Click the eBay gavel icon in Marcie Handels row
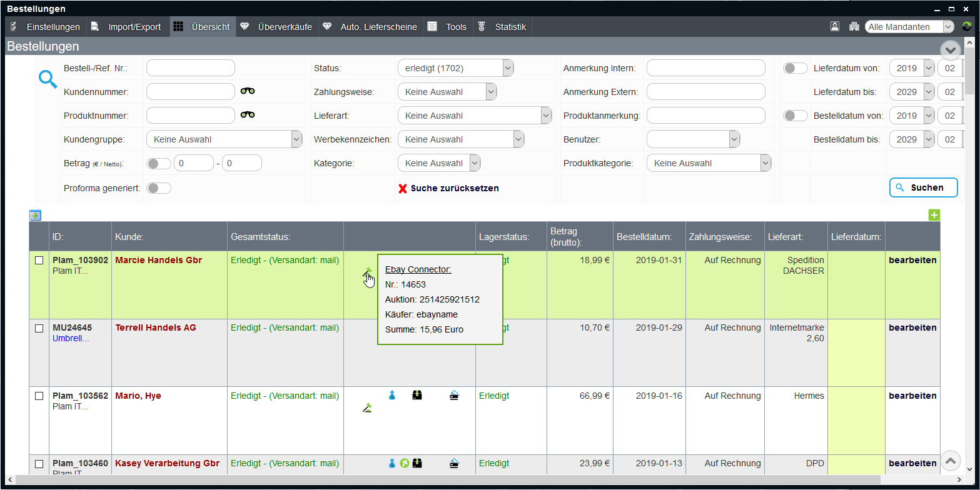Screen dimensions: 980x490 (x=367, y=272)
